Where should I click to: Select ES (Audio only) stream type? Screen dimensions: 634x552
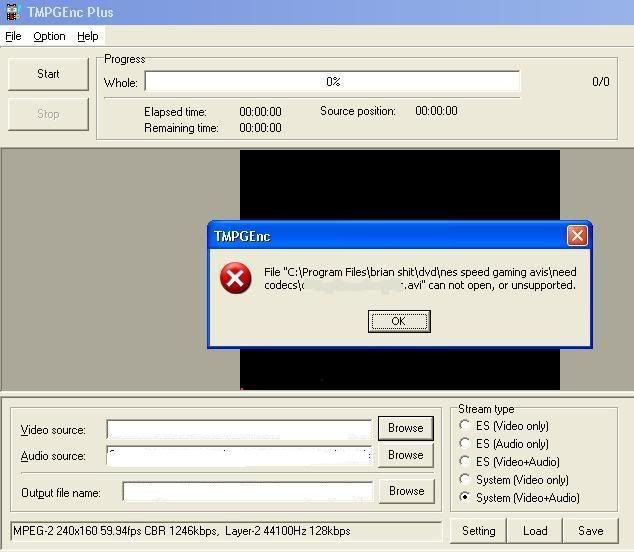click(x=504, y=444)
